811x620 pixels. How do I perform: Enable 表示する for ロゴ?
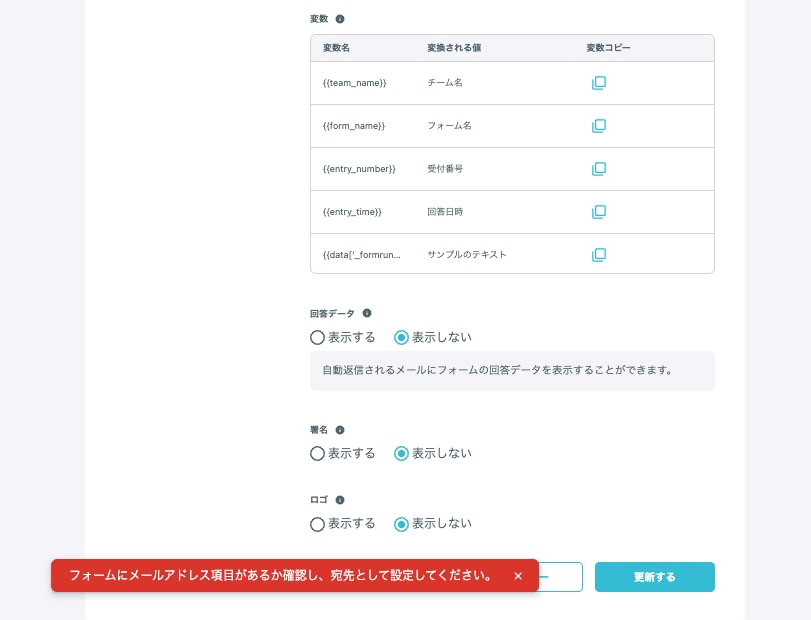pos(318,524)
